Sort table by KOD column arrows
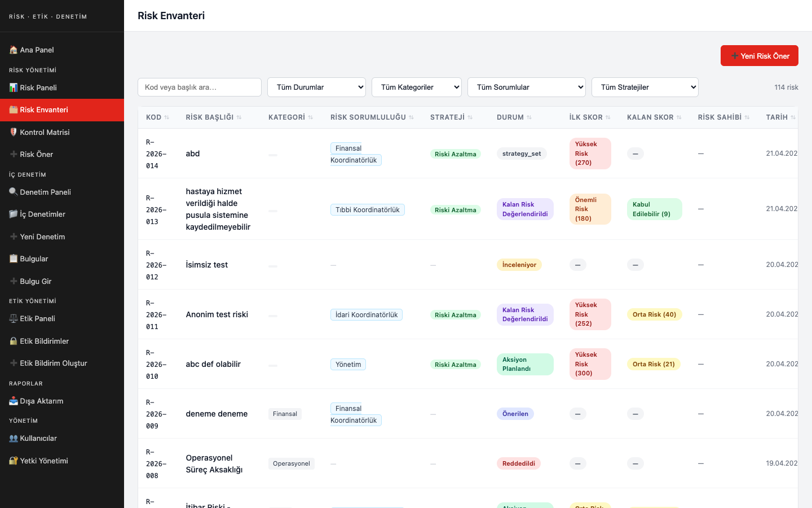 click(166, 117)
